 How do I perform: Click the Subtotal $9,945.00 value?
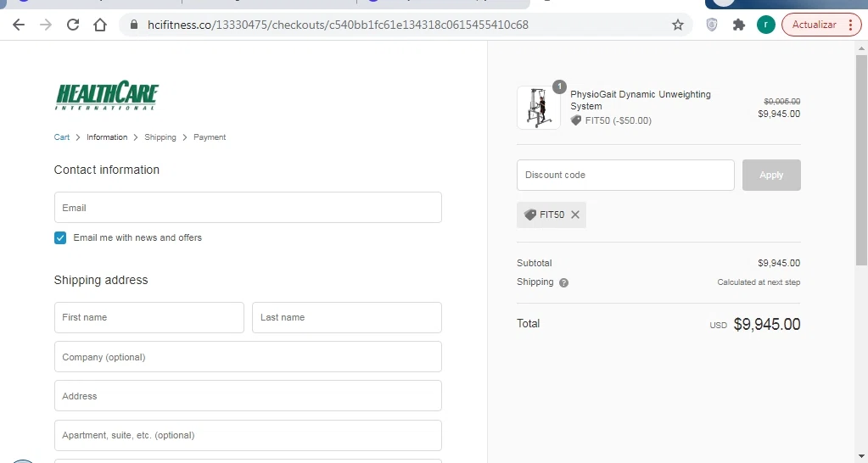(x=779, y=264)
